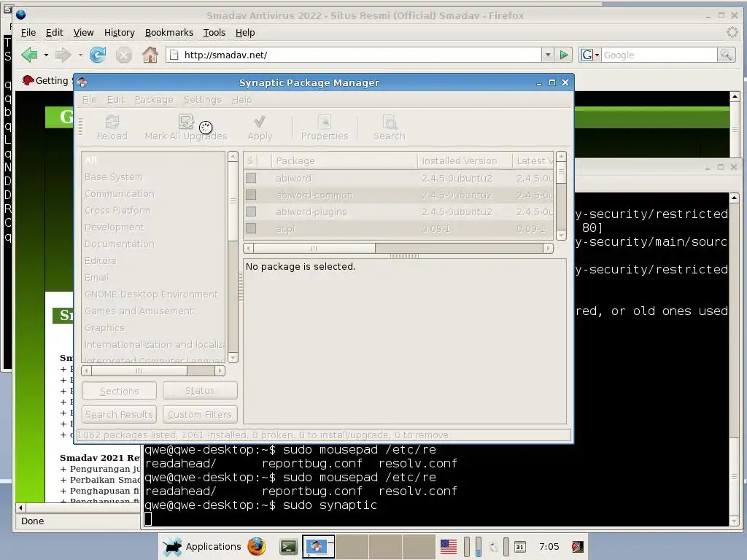This screenshot has width=747, height=560.
Task: Click the green Go arrow beside URL bar
Action: (564, 55)
